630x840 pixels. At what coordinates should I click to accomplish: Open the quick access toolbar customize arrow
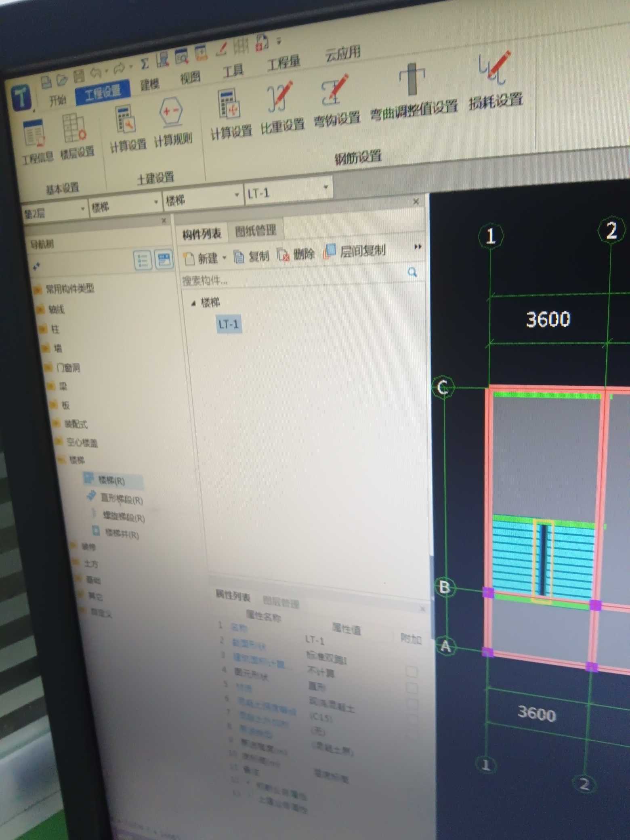279,41
